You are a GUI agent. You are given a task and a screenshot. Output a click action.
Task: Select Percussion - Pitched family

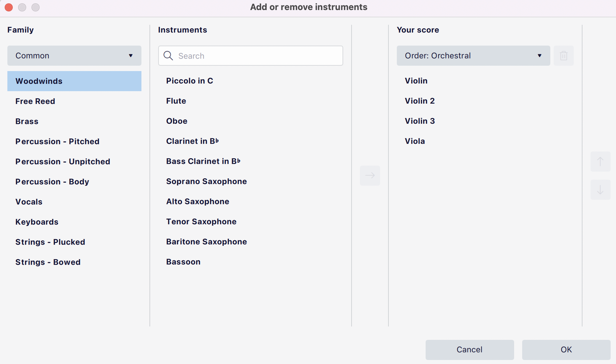tap(57, 141)
